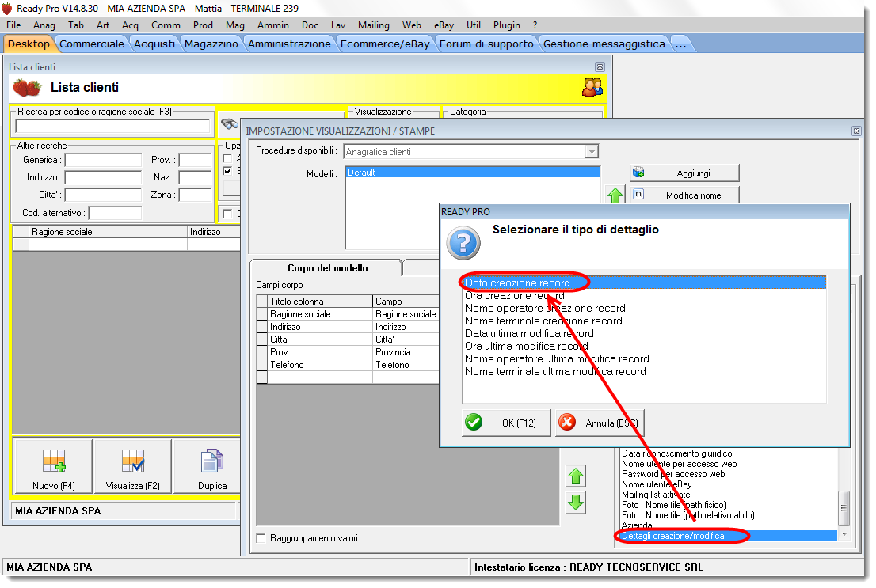Click Ragione sociale column header in client list
876x588 pixels.
[x=108, y=232]
